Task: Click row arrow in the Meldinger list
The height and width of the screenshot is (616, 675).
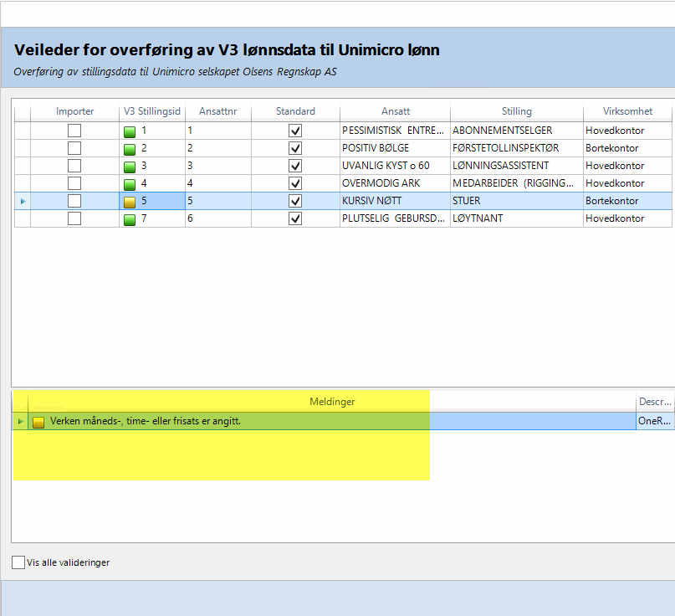Action: 21,421
